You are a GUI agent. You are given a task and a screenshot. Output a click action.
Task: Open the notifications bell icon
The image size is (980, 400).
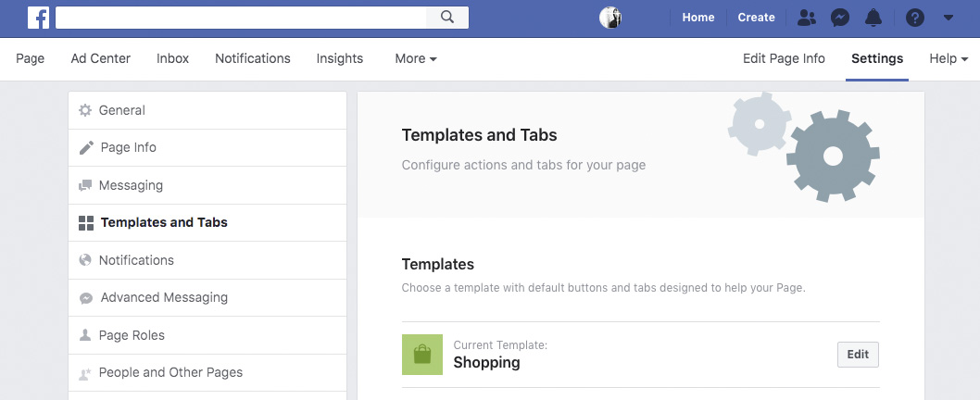pos(873,18)
